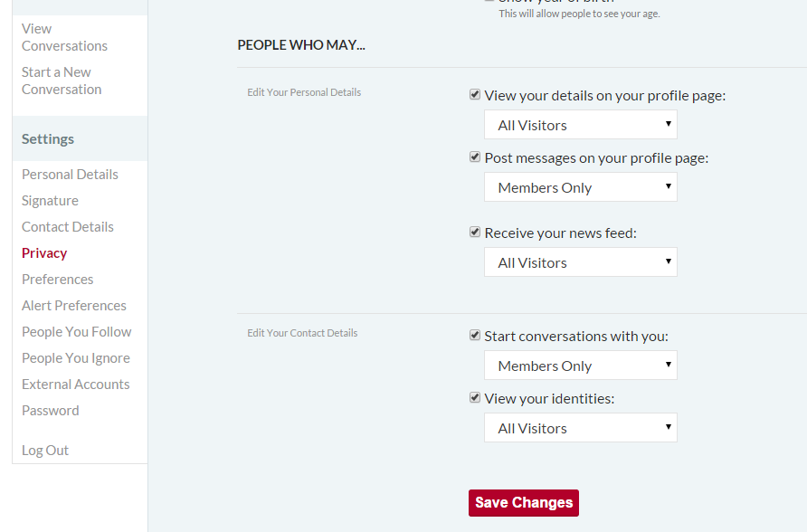Open View Conversations
Viewport: 807px width, 532px height.
click(x=64, y=36)
